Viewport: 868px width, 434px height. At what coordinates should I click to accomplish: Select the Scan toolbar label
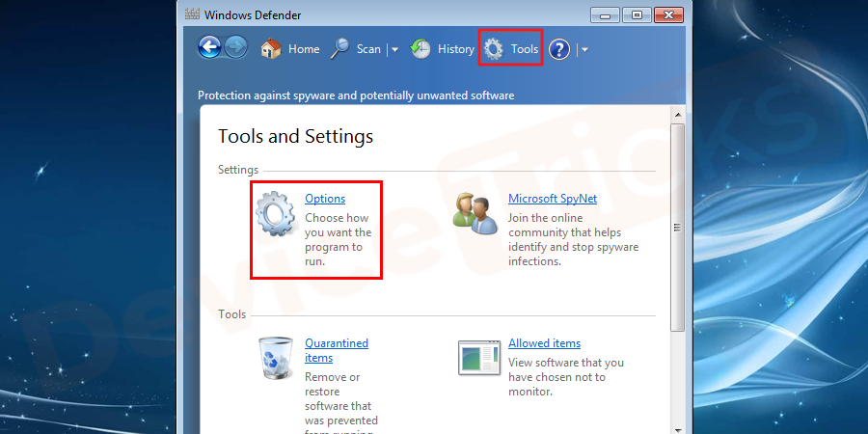click(x=368, y=49)
